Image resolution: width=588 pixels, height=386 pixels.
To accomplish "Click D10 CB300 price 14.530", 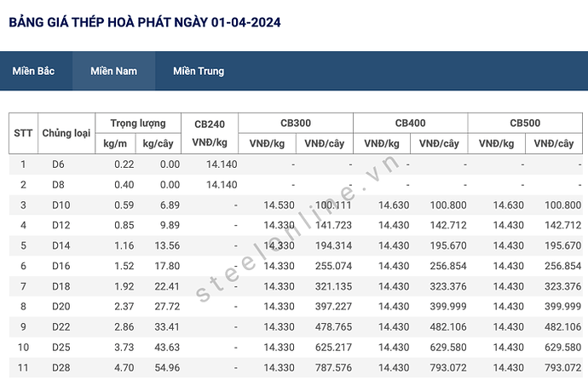I will coord(279,205).
